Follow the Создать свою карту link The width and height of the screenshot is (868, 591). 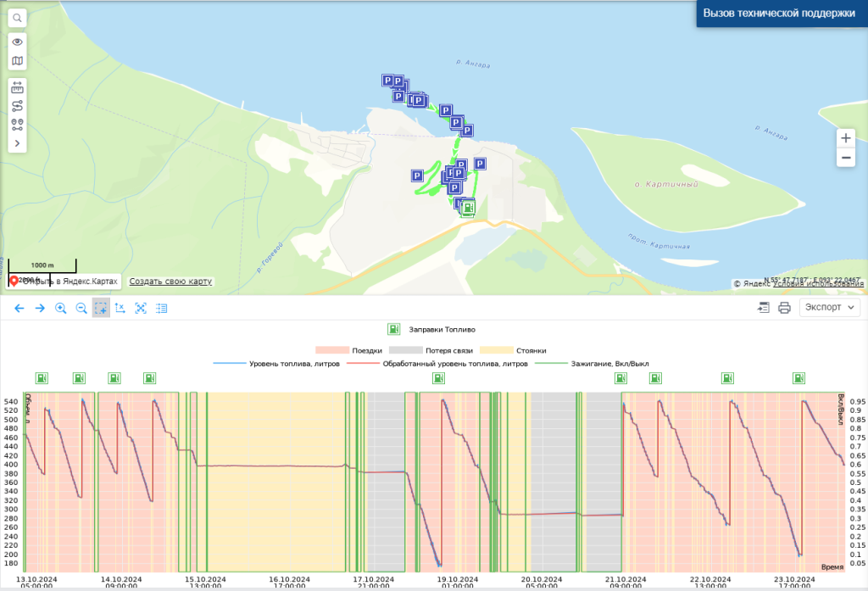click(x=170, y=282)
